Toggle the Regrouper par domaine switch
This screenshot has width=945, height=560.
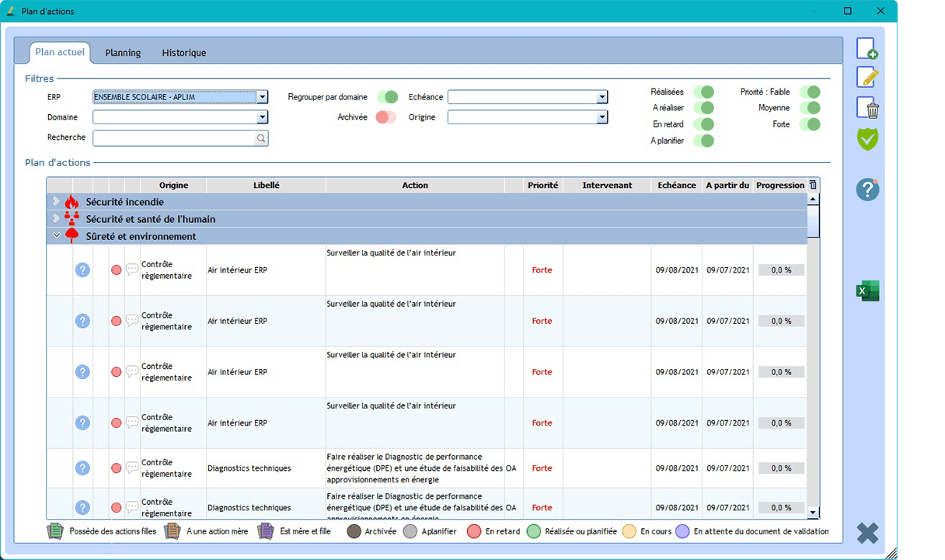pos(387,97)
